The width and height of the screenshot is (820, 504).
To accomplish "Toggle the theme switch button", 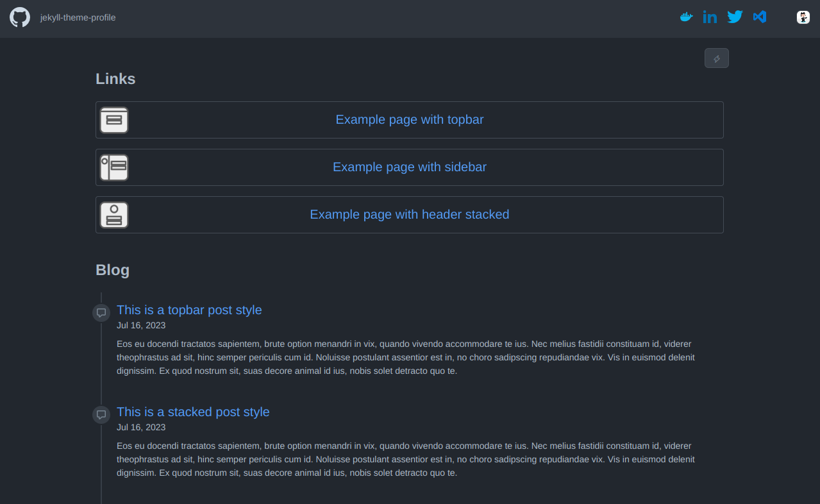I will tap(716, 58).
